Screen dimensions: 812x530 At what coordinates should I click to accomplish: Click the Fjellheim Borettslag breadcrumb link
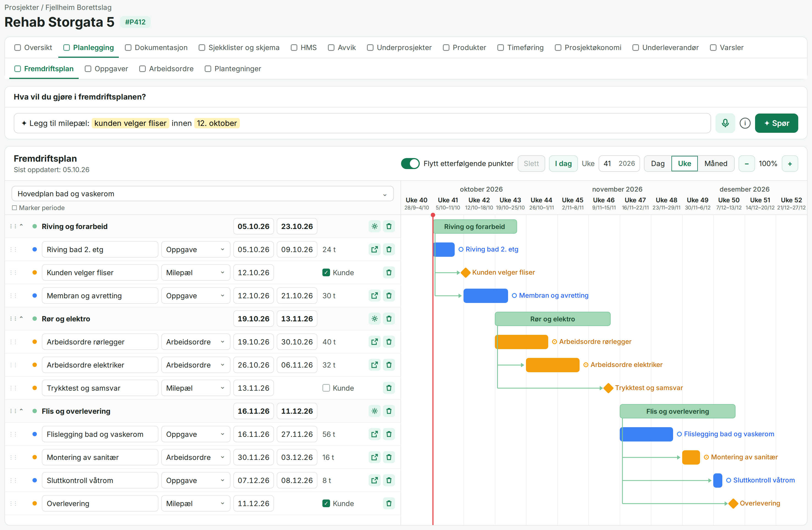click(x=78, y=7)
